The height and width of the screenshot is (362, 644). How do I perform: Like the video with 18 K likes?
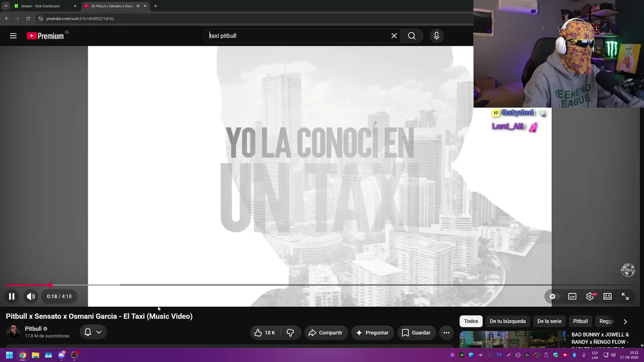pos(265,333)
